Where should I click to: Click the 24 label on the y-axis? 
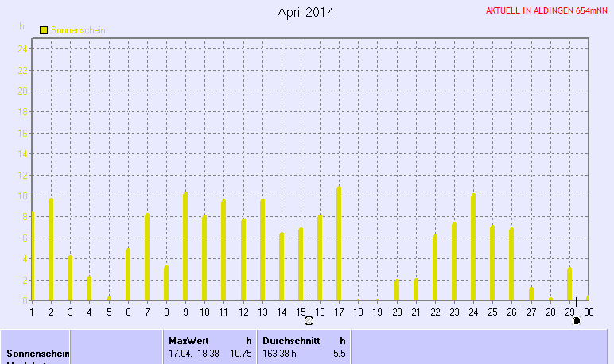(x=24, y=48)
